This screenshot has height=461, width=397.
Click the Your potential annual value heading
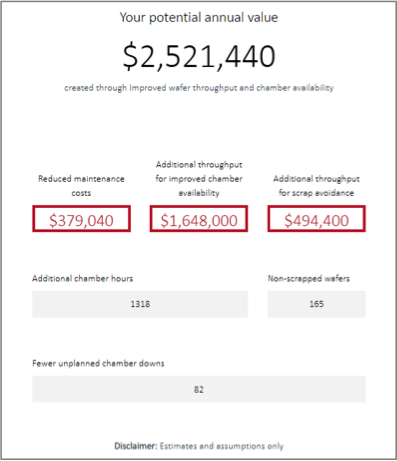[199, 17]
